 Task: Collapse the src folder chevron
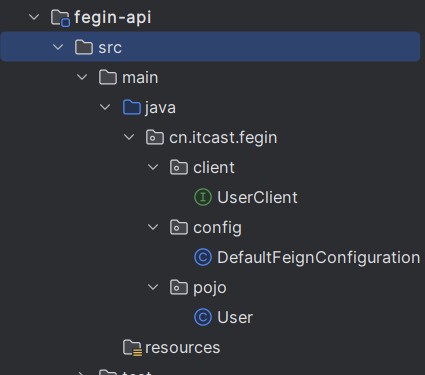click(x=58, y=47)
